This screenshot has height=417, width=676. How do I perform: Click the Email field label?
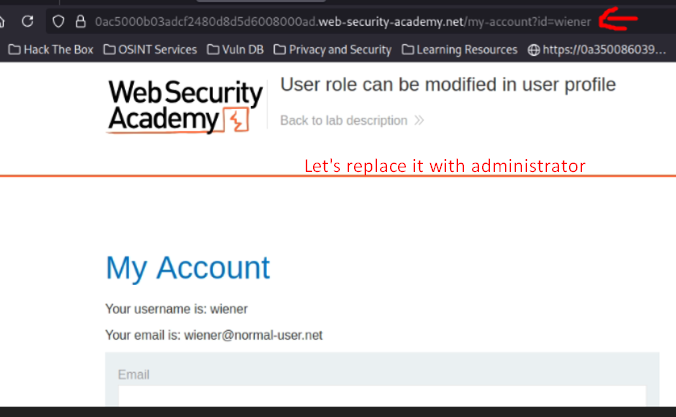click(x=134, y=375)
